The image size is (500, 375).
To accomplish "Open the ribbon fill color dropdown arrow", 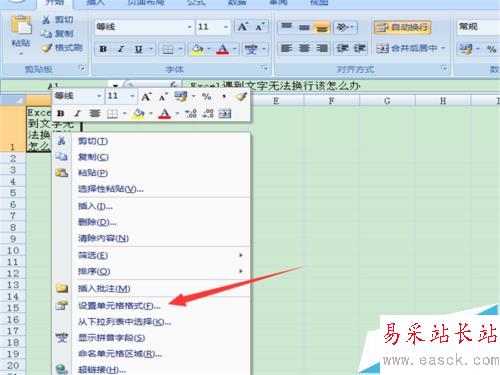I will point(209,49).
